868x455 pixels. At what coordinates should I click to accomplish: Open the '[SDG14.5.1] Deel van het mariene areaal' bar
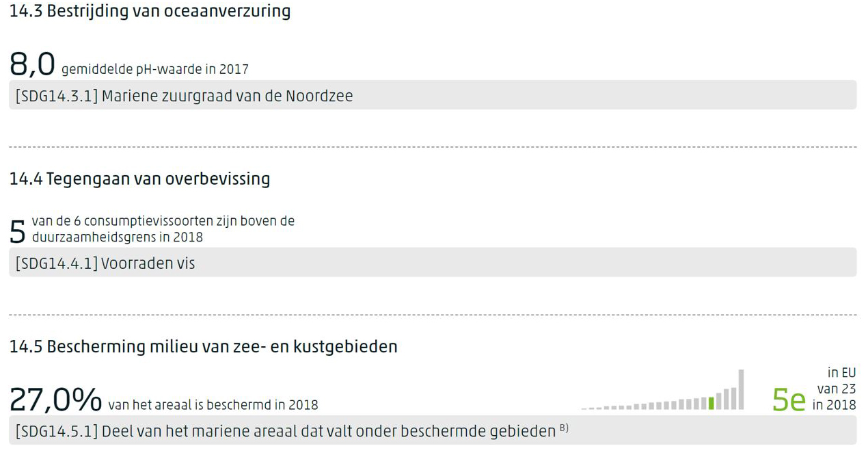click(432, 432)
